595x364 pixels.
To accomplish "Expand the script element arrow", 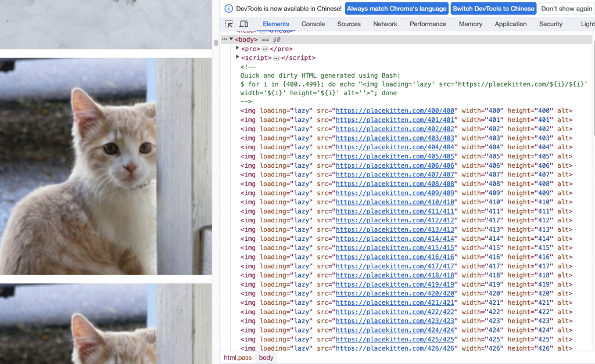I will tap(238, 57).
